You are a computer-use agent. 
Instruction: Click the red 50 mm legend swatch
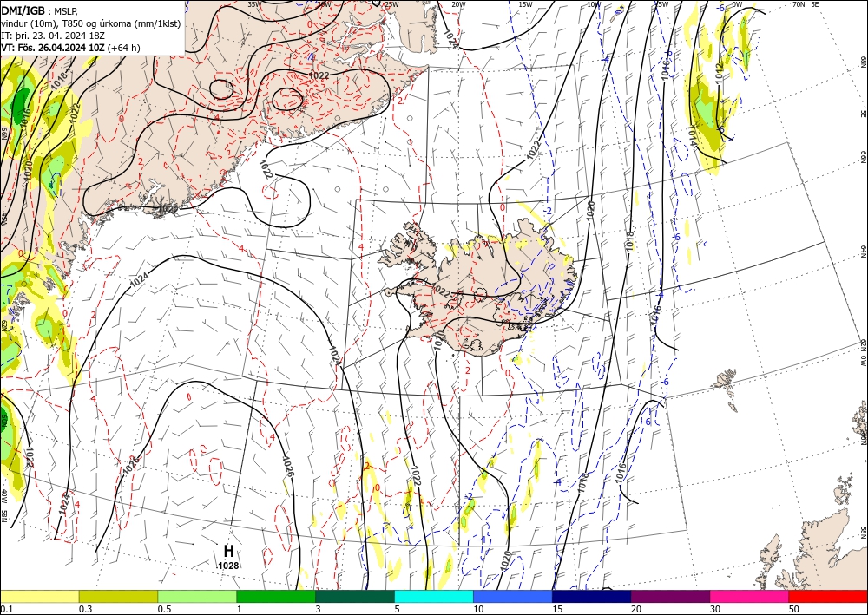pos(828,596)
